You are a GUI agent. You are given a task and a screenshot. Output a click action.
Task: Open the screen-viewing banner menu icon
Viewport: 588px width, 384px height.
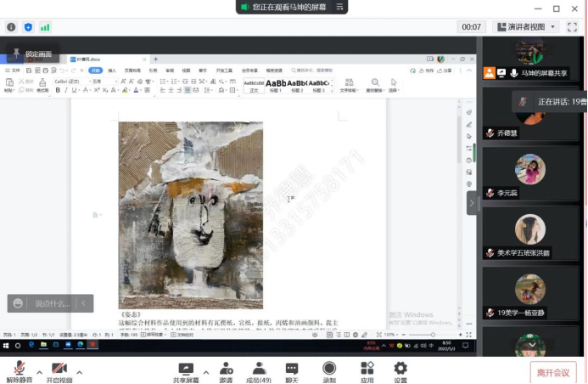coord(339,7)
